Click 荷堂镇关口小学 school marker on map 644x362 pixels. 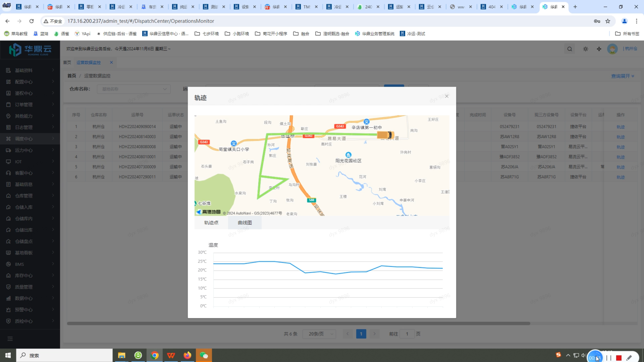pos(234,144)
